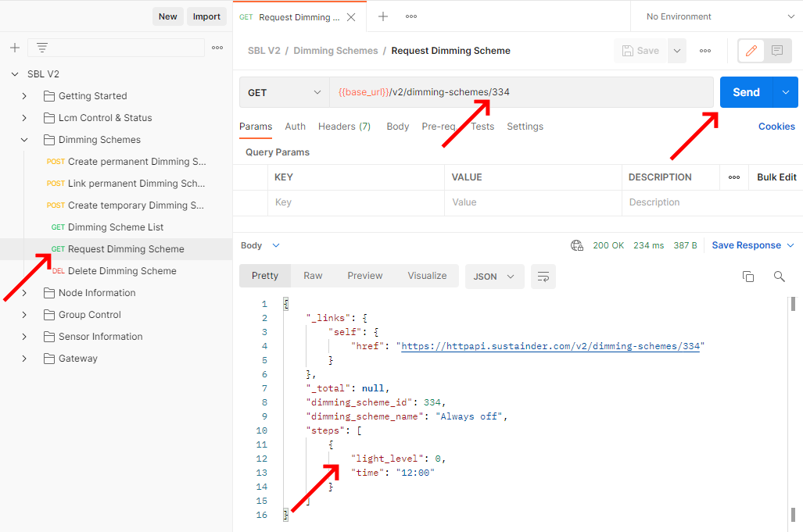
Task: Toggle the wrap lines icon in response toolbar
Action: click(x=543, y=277)
